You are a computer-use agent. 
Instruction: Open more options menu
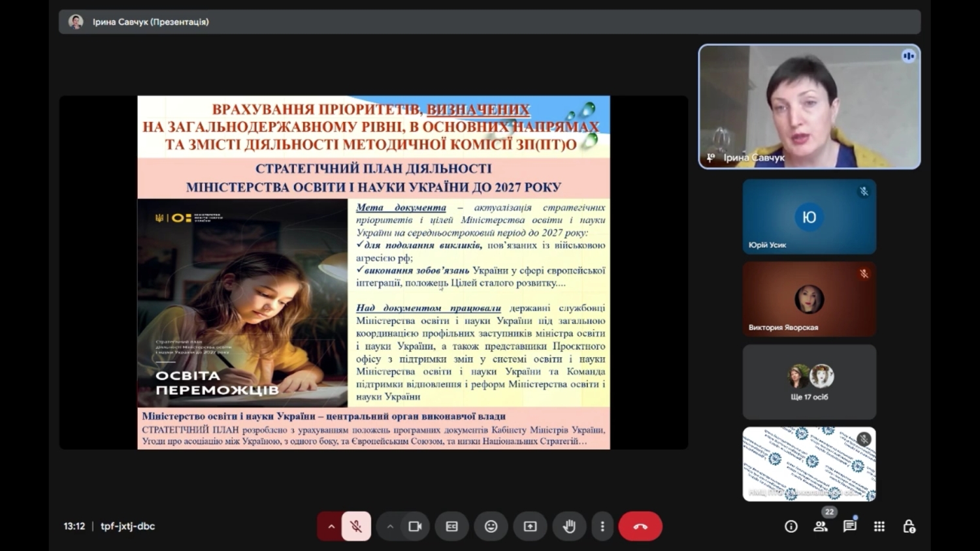pyautogui.click(x=602, y=526)
